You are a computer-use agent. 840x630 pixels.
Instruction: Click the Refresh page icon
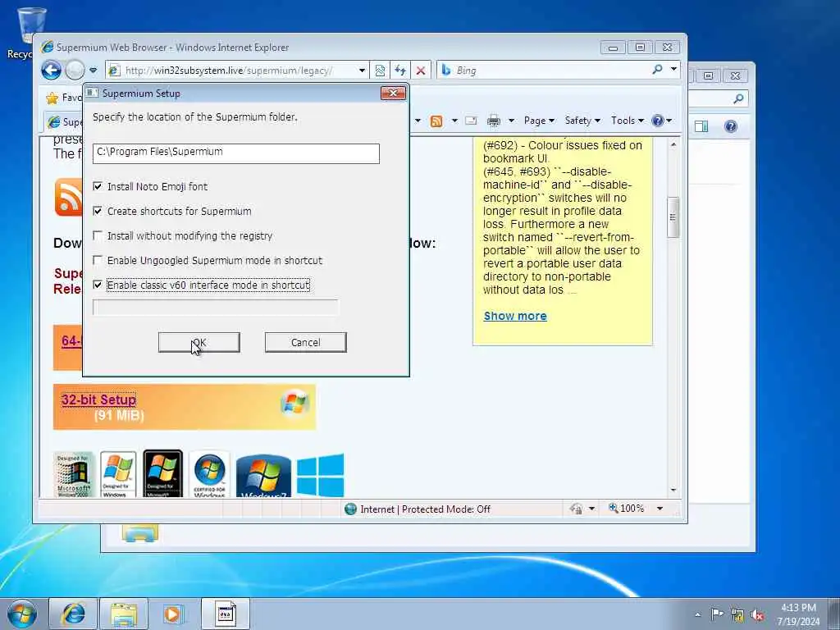point(400,71)
